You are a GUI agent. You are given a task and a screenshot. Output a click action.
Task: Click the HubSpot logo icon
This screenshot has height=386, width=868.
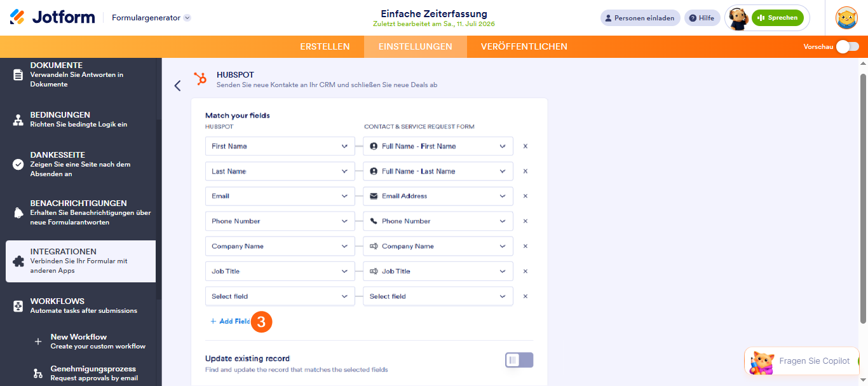pos(200,79)
